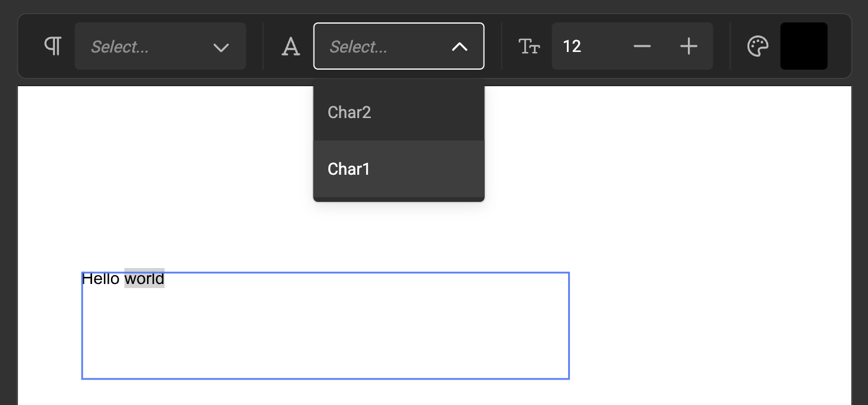This screenshot has width=868, height=405.
Task: Click the chevron on the paragraph style selector
Action: (221, 47)
